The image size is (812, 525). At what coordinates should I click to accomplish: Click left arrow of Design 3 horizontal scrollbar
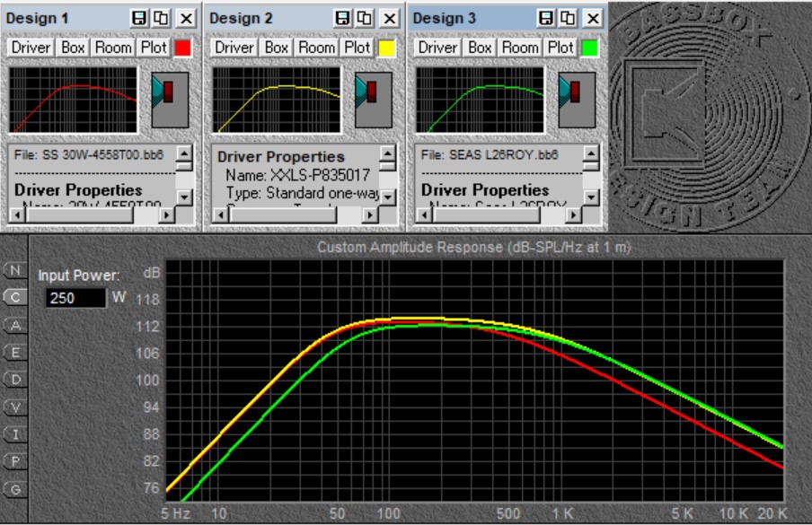424,214
